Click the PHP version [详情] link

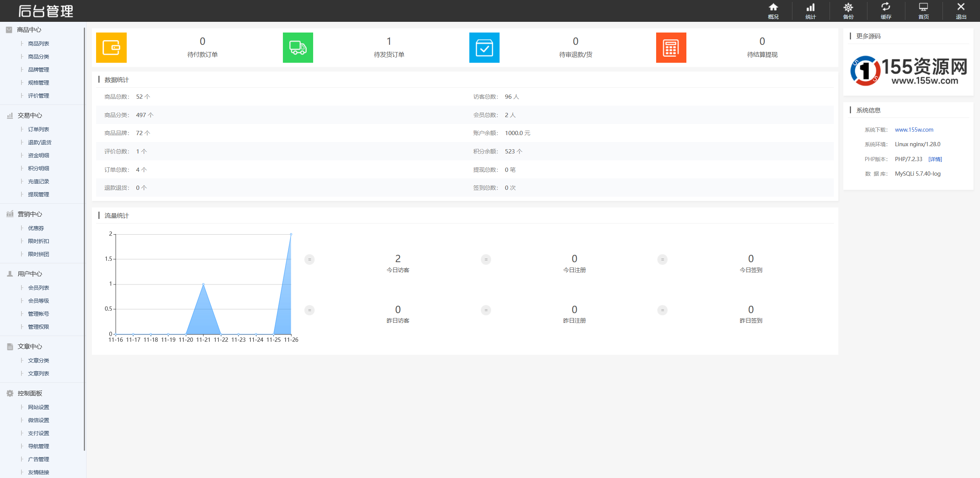point(935,159)
